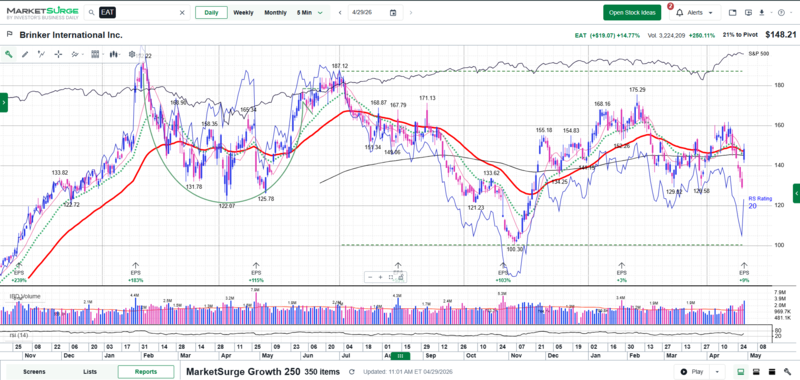Collapse the right green side panel arrow

click(796, 193)
